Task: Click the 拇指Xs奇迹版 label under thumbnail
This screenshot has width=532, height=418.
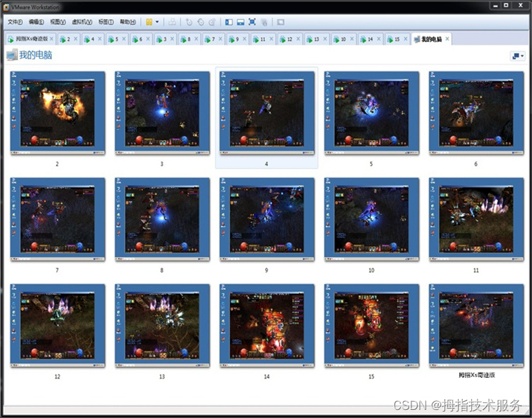Action: 477,375
